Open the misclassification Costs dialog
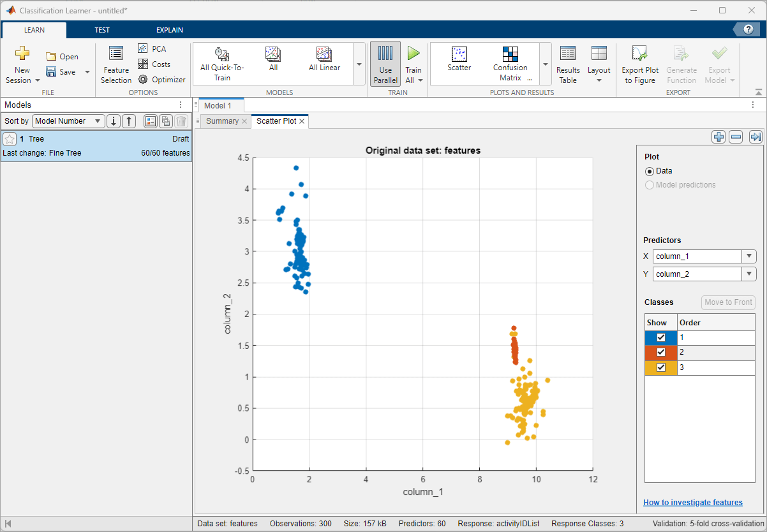The width and height of the screenshot is (767, 532). pyautogui.click(x=155, y=64)
